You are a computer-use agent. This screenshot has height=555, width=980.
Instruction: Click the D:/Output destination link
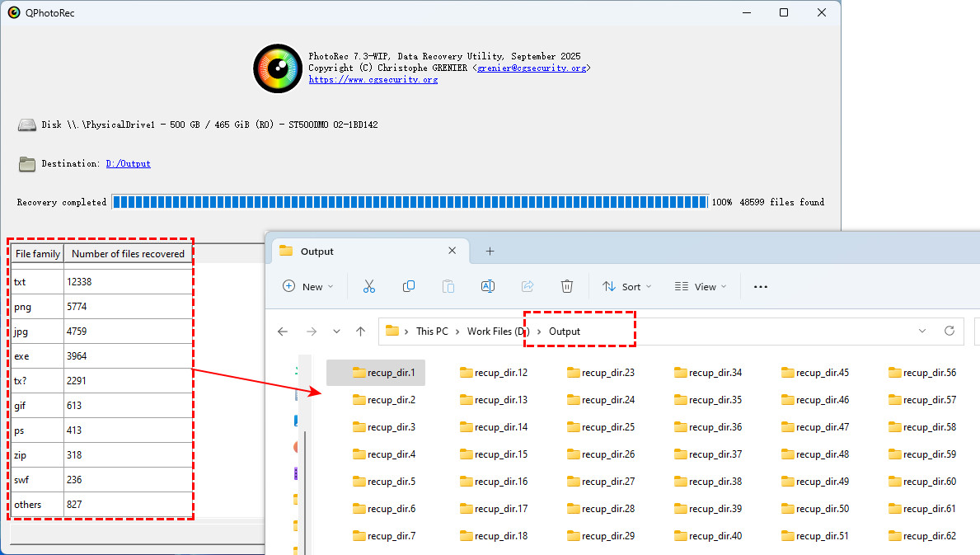coord(128,164)
